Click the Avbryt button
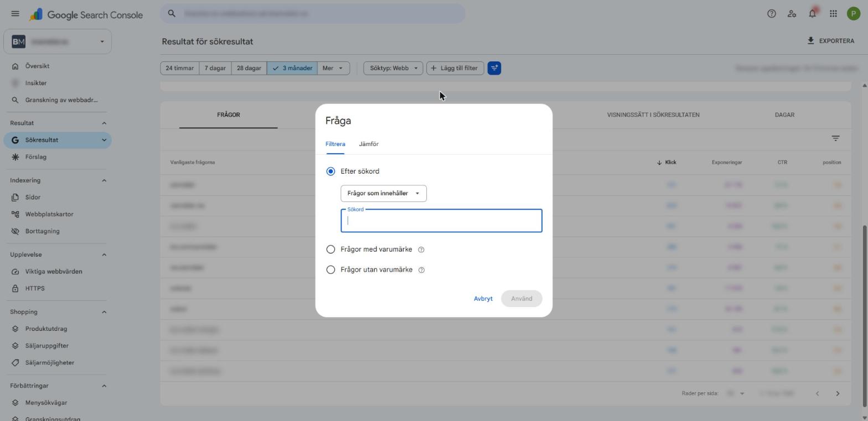Image resolution: width=868 pixels, height=421 pixels. [483, 299]
